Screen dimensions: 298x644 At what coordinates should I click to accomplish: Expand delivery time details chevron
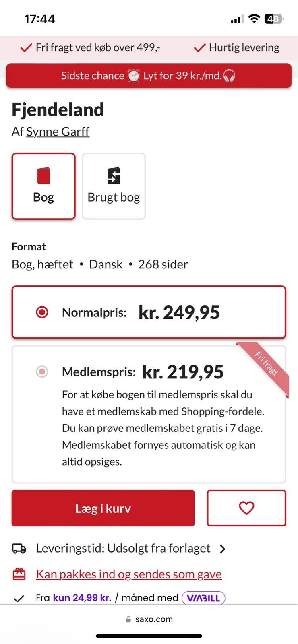tap(222, 549)
